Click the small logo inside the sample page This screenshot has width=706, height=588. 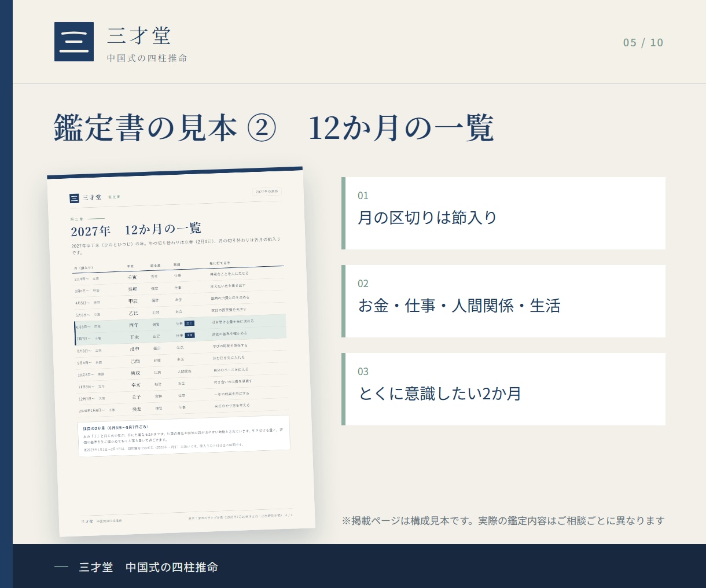74,199
